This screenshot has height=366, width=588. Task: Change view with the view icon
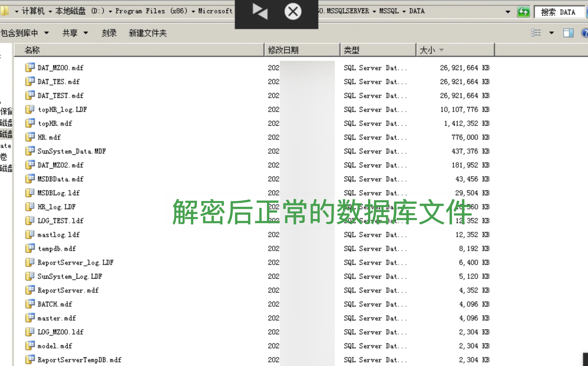point(536,33)
